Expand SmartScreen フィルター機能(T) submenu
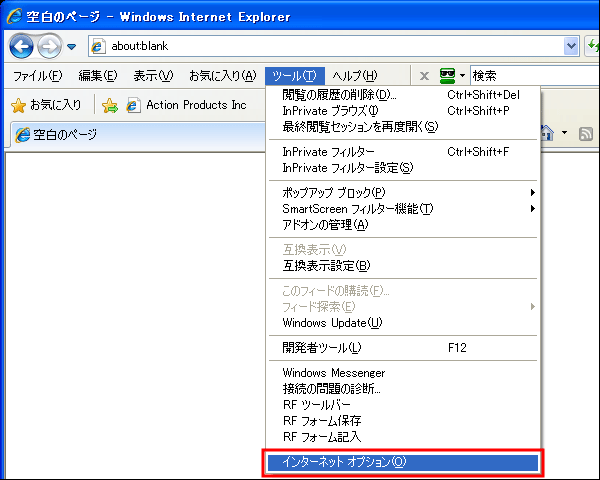Viewport: 600px width, 480px height. pyautogui.click(x=403, y=209)
